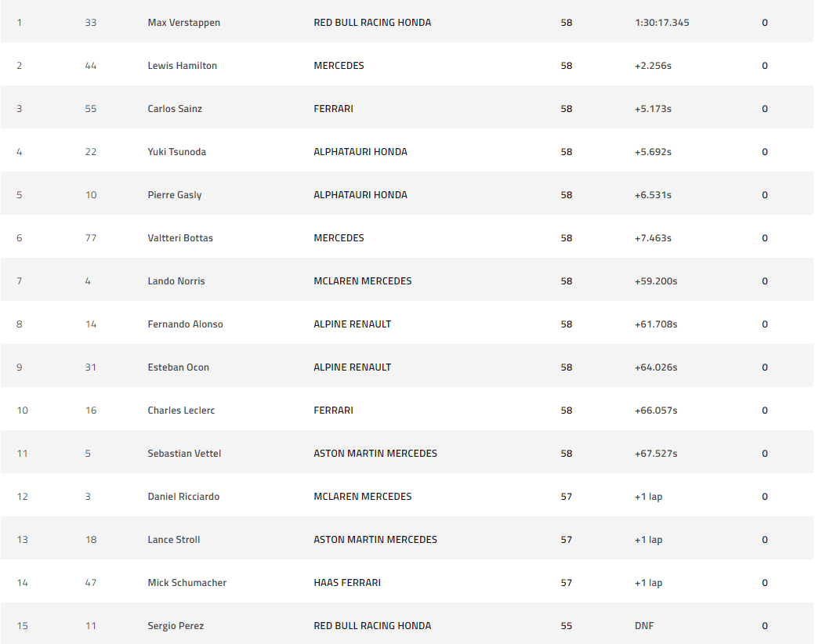Click Fernando Alonso's name
Viewport: 815px width, 644px height.
point(185,324)
